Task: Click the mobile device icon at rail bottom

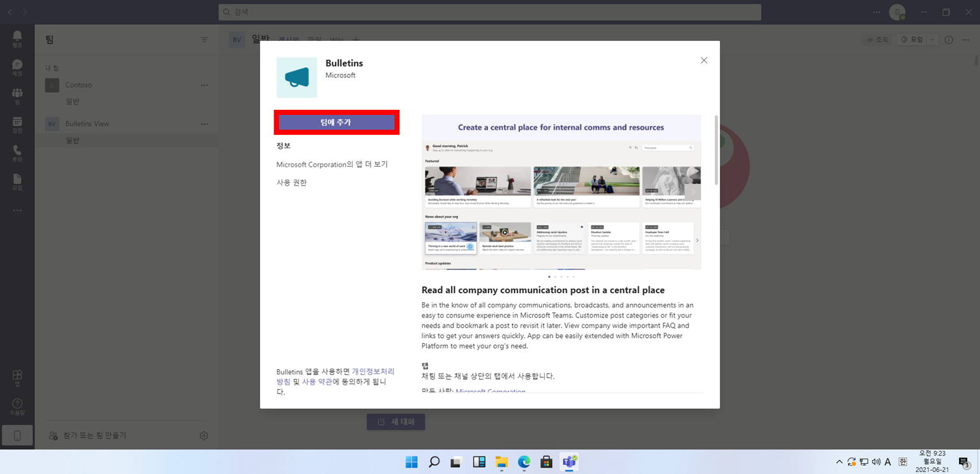Action: 17,436
